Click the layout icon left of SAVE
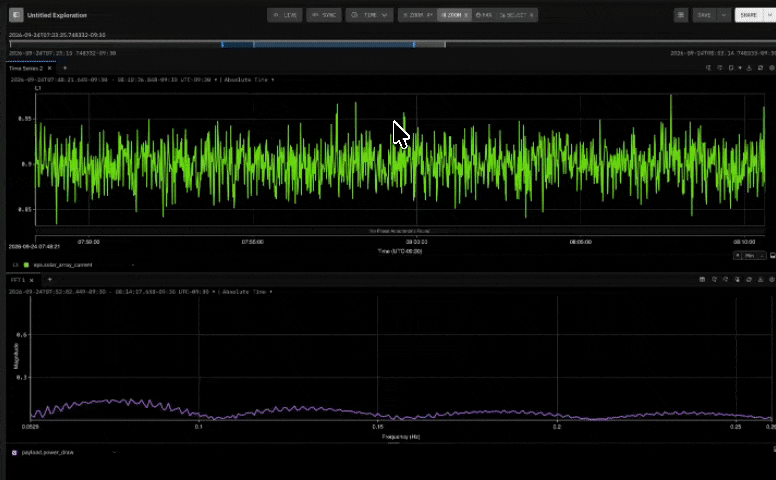The height and width of the screenshot is (480, 776). [681, 15]
